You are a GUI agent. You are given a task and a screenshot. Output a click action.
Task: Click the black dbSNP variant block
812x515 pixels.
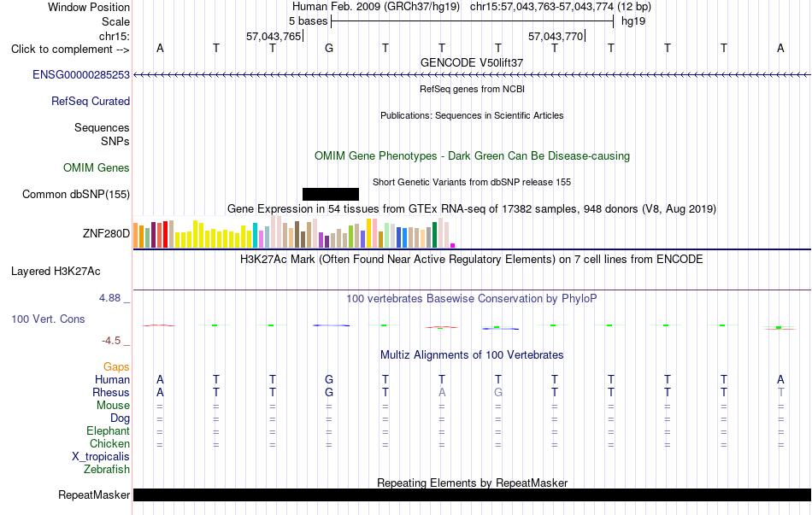click(331, 194)
